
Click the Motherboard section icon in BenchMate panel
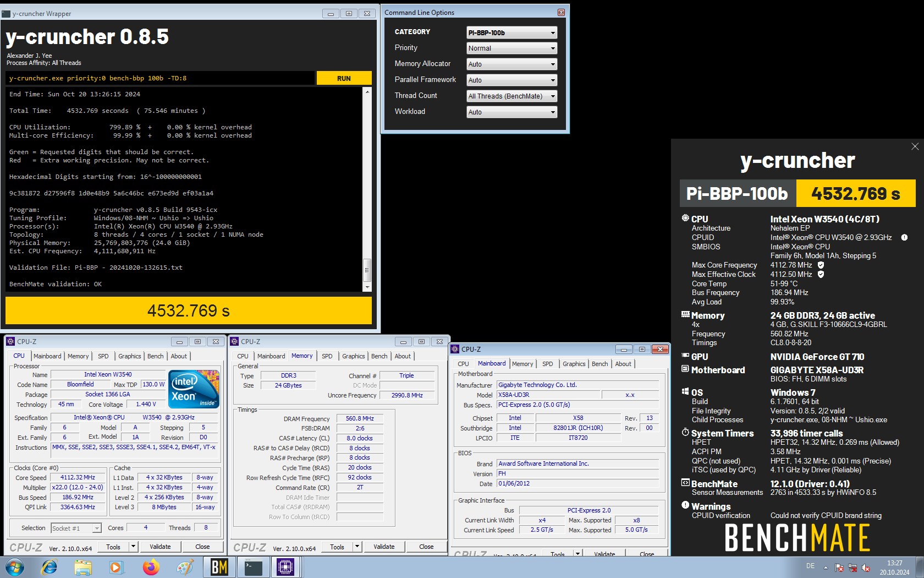(x=685, y=369)
